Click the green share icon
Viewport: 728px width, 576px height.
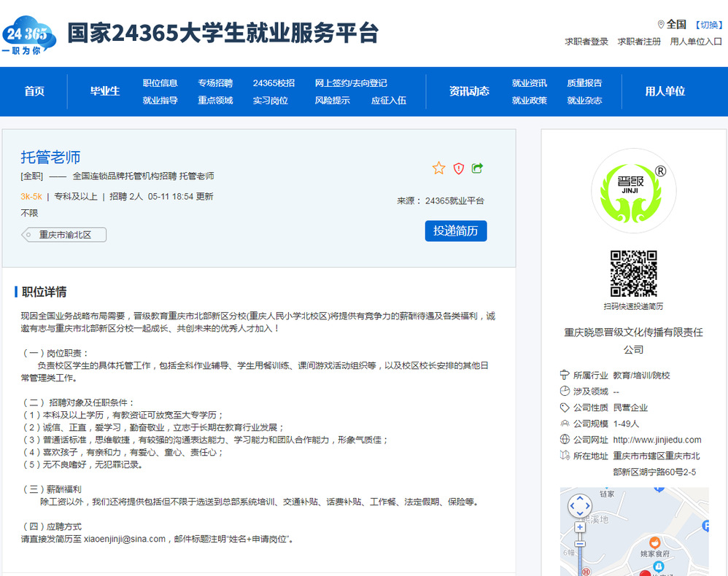point(477,168)
